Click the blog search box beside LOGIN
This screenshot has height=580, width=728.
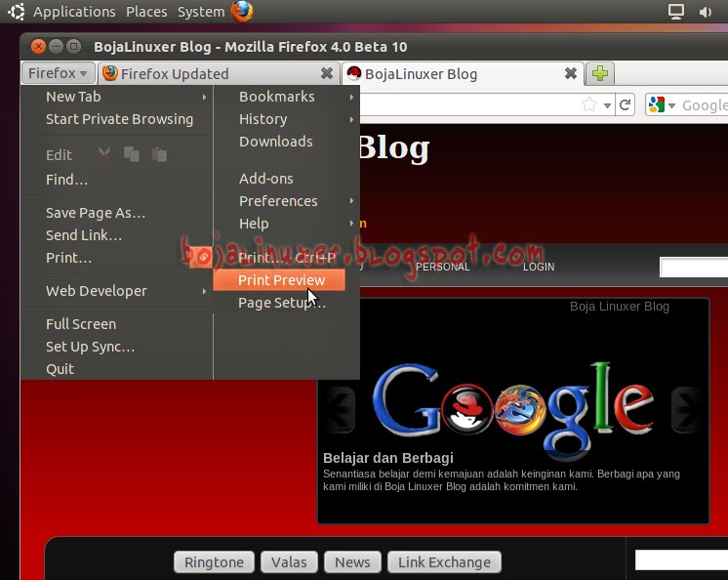pos(694,268)
